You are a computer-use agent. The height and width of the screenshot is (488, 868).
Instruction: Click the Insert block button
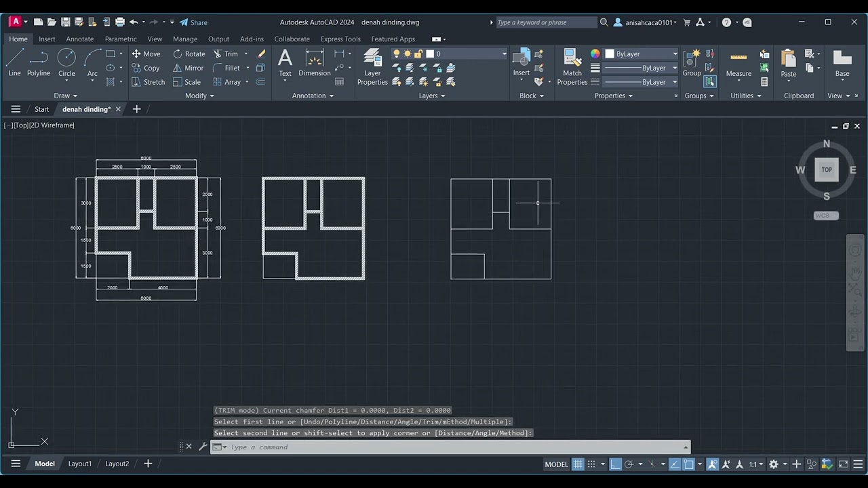pyautogui.click(x=521, y=63)
